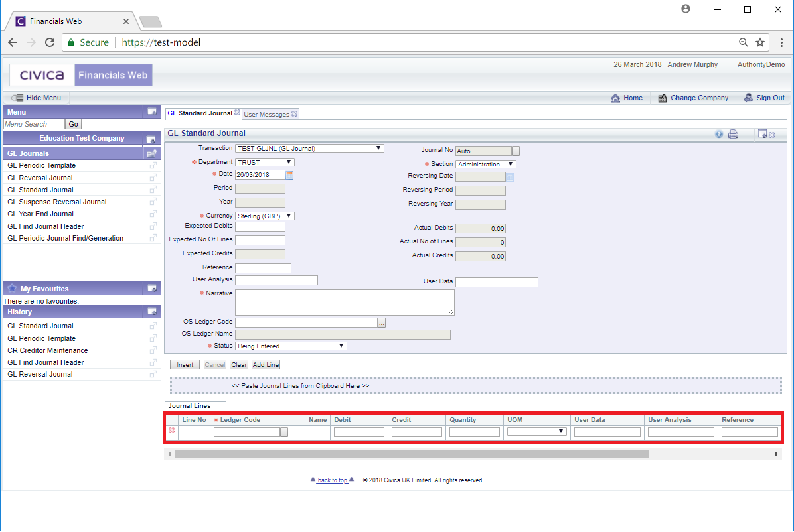Select the Journal Lines tab

click(195, 406)
